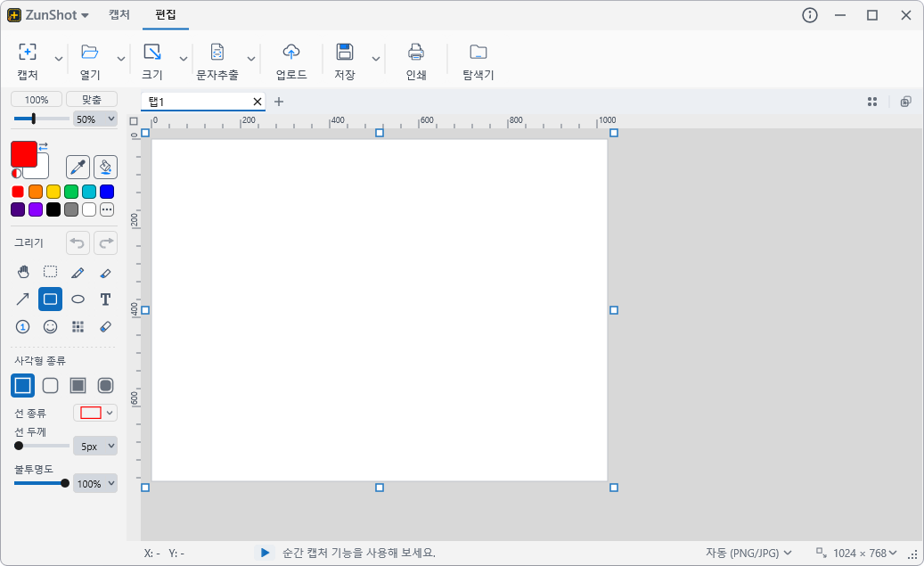
Task: Open the 탐색기 explorer folder
Action: 478,62
